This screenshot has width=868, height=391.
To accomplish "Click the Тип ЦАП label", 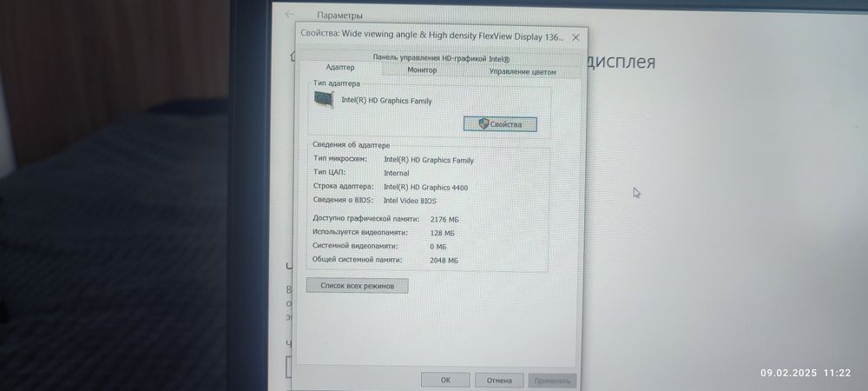I will (x=329, y=172).
